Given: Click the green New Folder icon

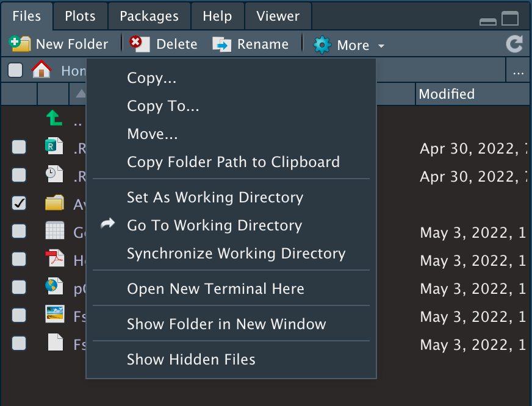Looking at the screenshot, I should [x=20, y=45].
